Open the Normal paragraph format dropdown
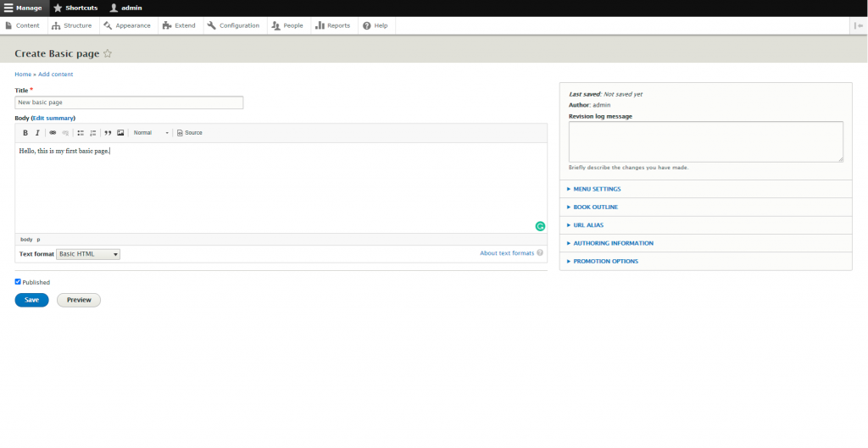 pos(151,133)
